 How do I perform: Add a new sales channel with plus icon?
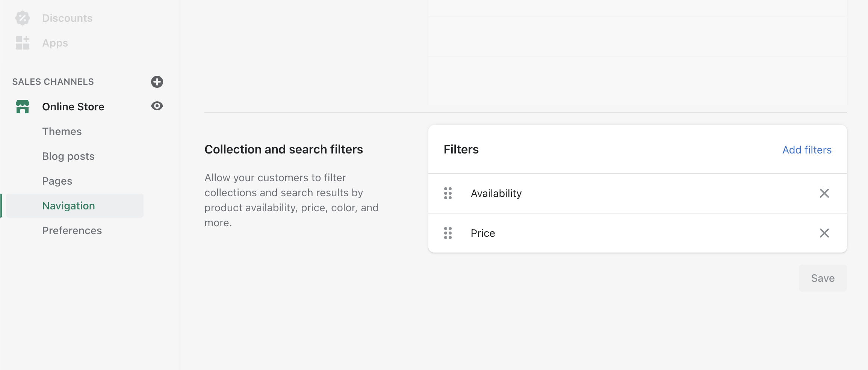click(157, 82)
